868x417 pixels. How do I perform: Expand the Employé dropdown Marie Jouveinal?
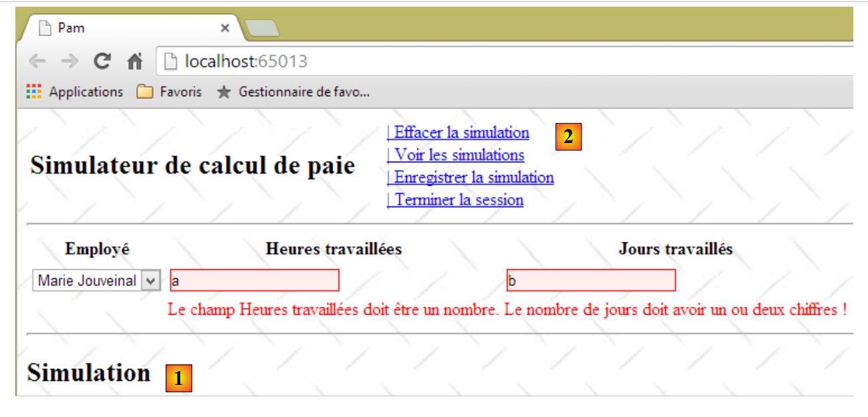[x=88, y=281]
